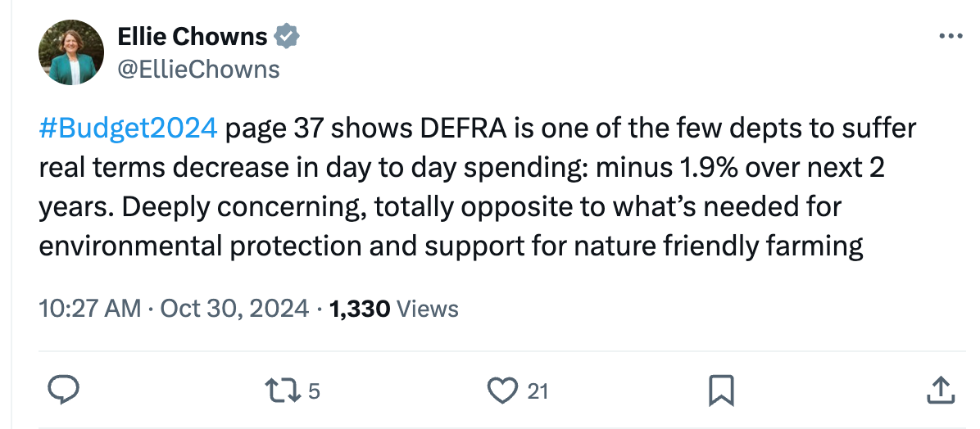Click the 10:27 AM timestamp

click(90, 309)
